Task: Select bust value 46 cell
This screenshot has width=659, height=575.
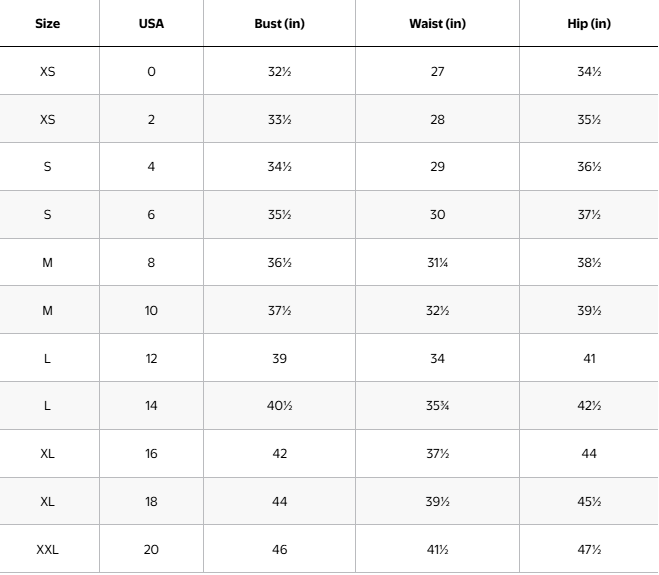Action: 279,550
